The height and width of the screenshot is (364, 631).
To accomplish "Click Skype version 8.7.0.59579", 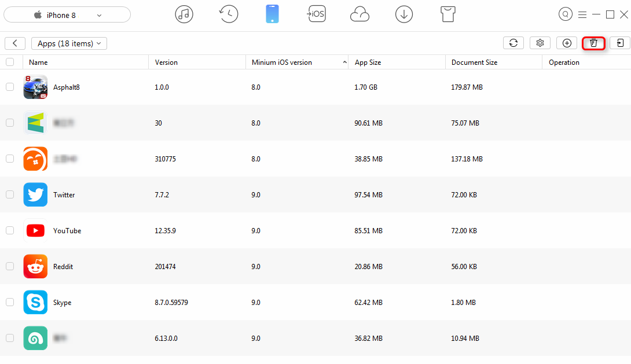I will pos(171,303).
